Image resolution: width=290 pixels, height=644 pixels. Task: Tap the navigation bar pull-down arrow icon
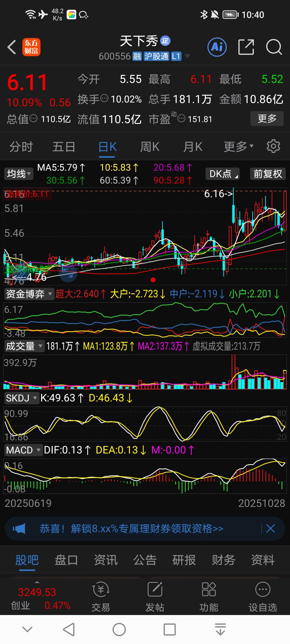point(220,630)
